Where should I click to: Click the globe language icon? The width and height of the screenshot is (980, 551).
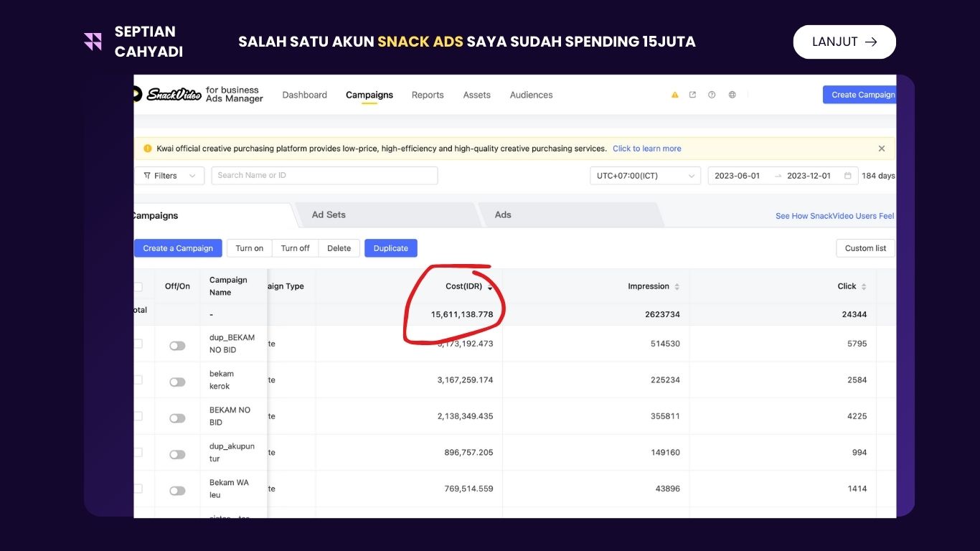tap(732, 95)
